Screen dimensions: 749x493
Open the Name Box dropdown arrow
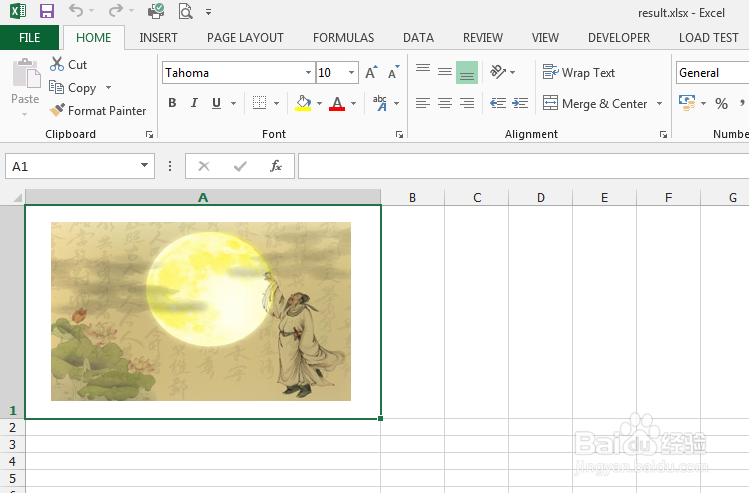click(144, 165)
